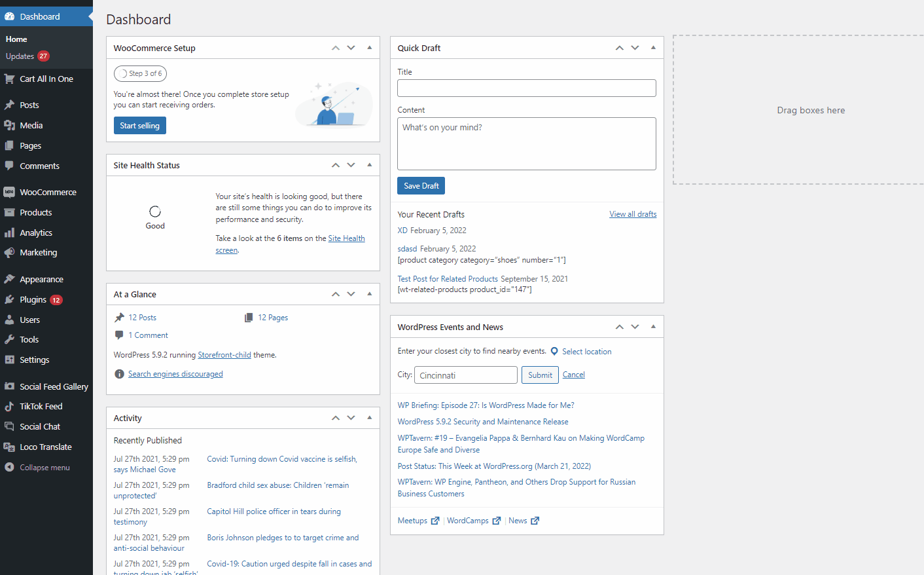Click the Start selling button

pyautogui.click(x=140, y=126)
